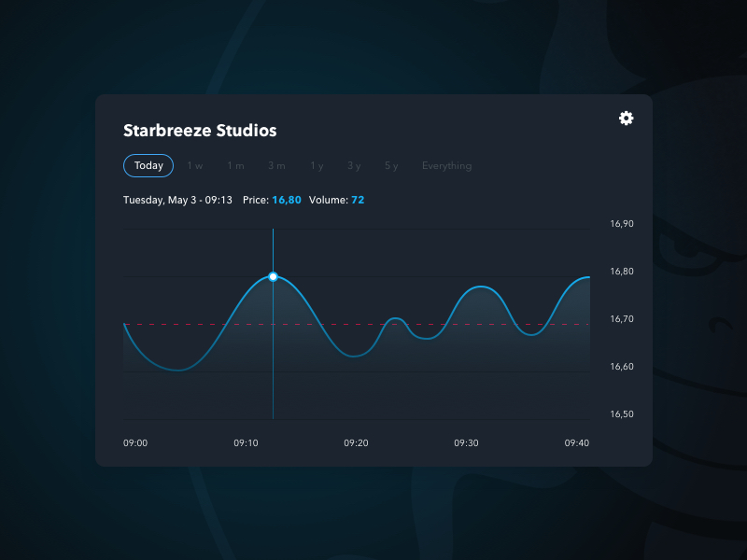This screenshot has width=747, height=560.
Task: Switch to the 5 y range
Action: point(391,166)
